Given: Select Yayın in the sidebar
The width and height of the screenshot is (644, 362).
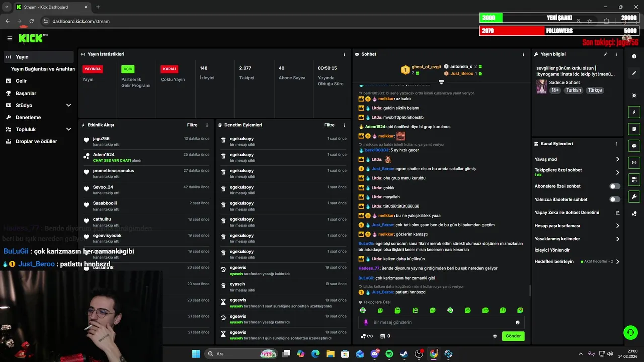Looking at the screenshot, I should click(39, 57).
